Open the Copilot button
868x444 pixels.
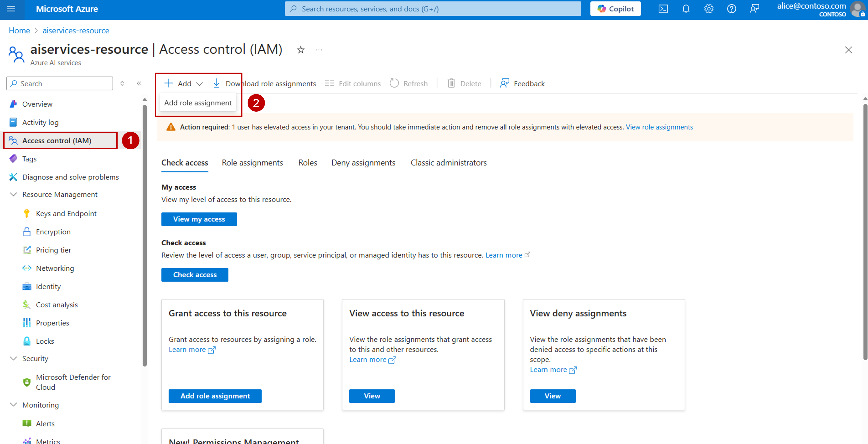[615, 9]
